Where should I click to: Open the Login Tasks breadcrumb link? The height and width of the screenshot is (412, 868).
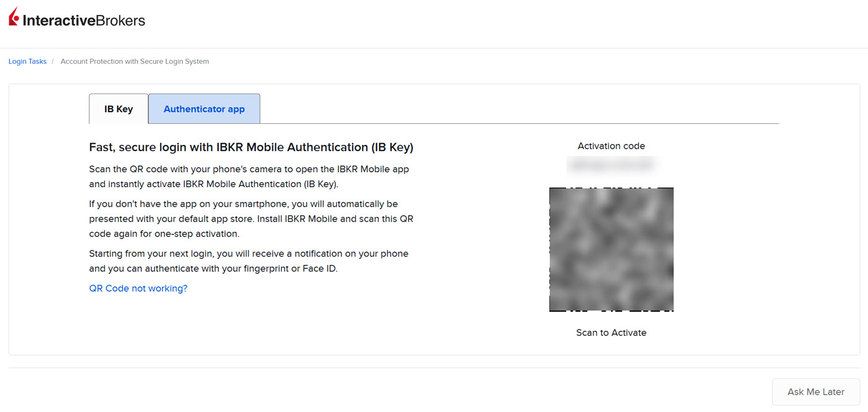[27, 61]
